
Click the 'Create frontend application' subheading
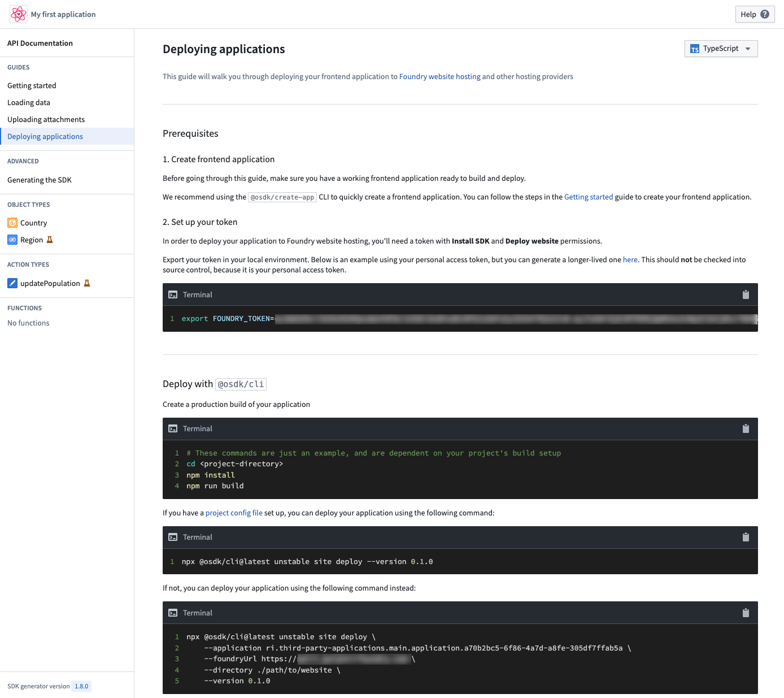point(219,159)
